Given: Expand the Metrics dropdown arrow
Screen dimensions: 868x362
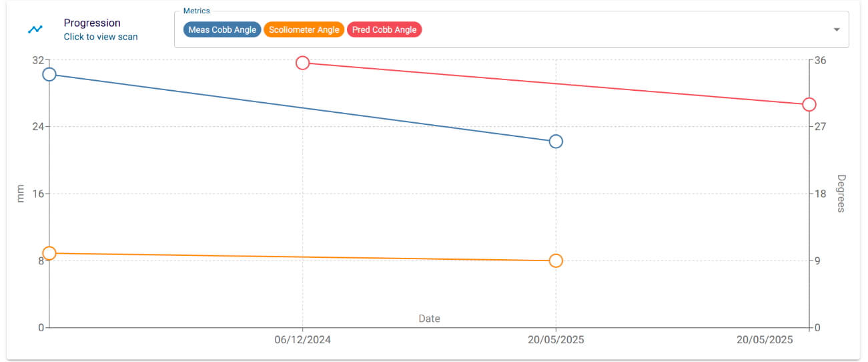Looking at the screenshot, I should 836,30.
